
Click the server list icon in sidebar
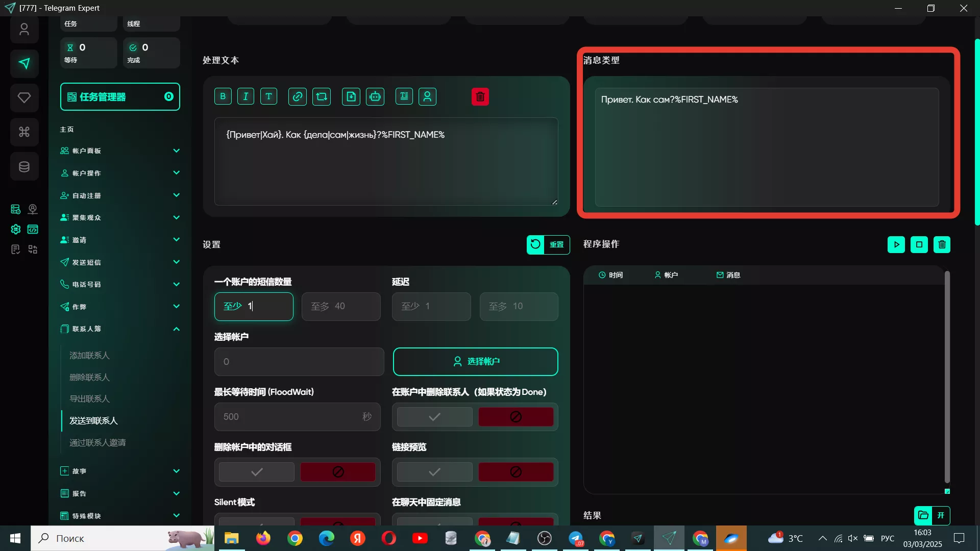point(15,209)
